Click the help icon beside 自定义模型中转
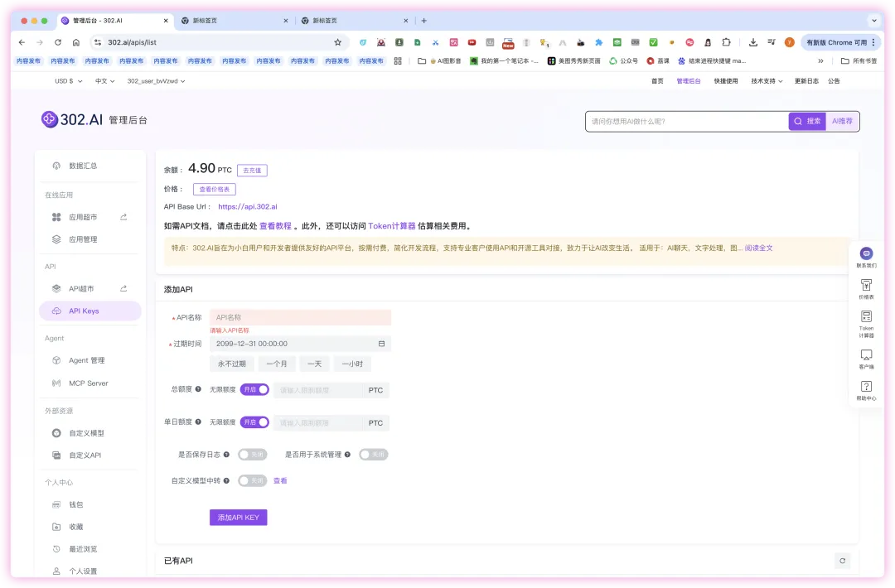 coord(226,481)
